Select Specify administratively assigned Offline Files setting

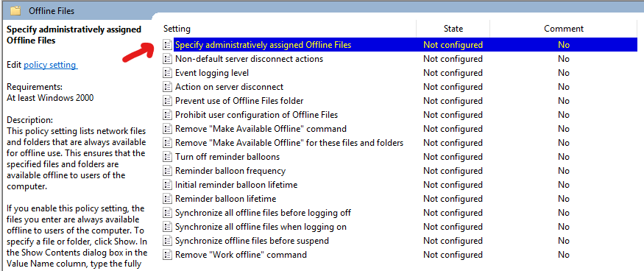click(263, 45)
